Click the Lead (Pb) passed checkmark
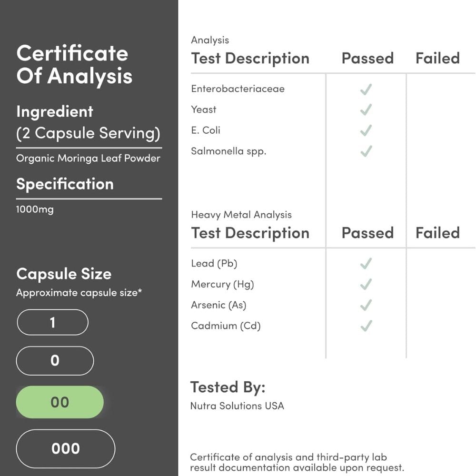This screenshot has width=476, height=476. click(366, 264)
